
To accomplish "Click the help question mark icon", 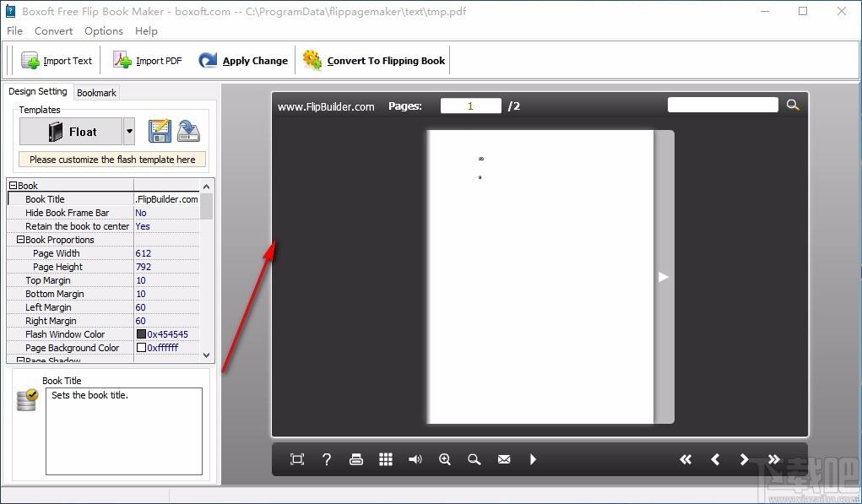I will (x=327, y=459).
